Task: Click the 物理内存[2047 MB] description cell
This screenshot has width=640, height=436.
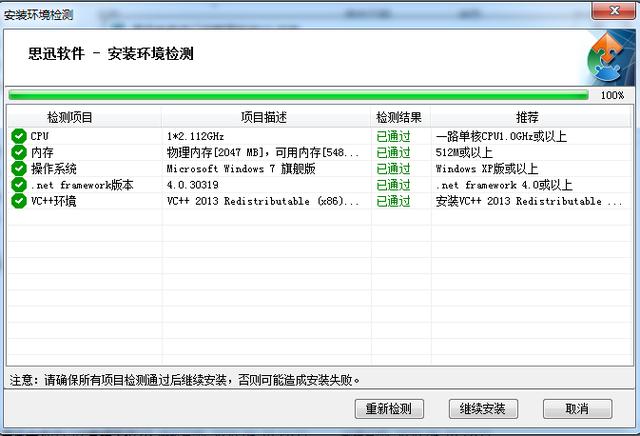Action: point(263,152)
